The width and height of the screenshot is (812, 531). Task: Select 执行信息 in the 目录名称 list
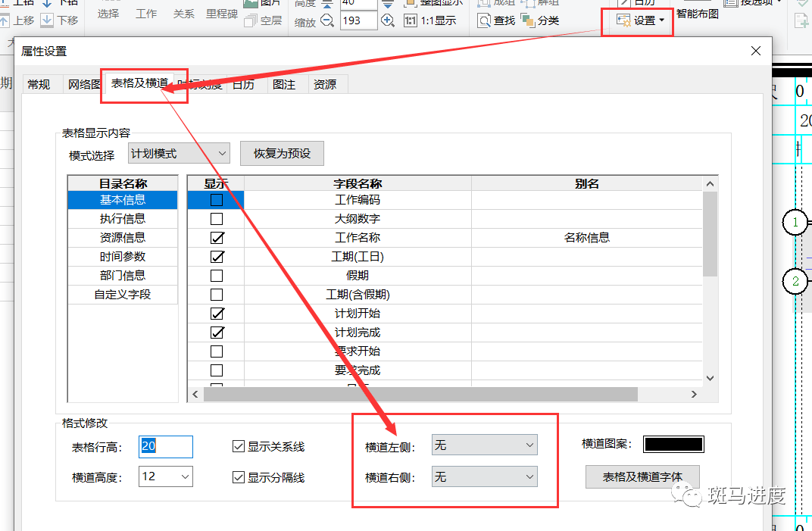tap(123, 219)
